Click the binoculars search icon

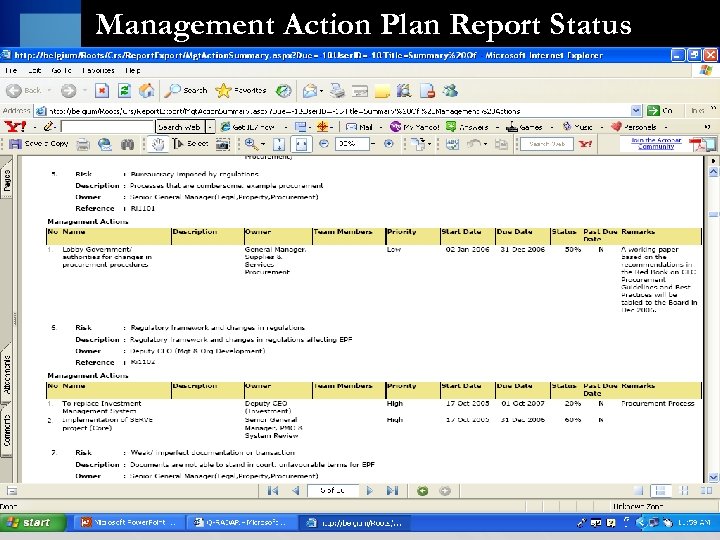pyautogui.click(x=127, y=145)
